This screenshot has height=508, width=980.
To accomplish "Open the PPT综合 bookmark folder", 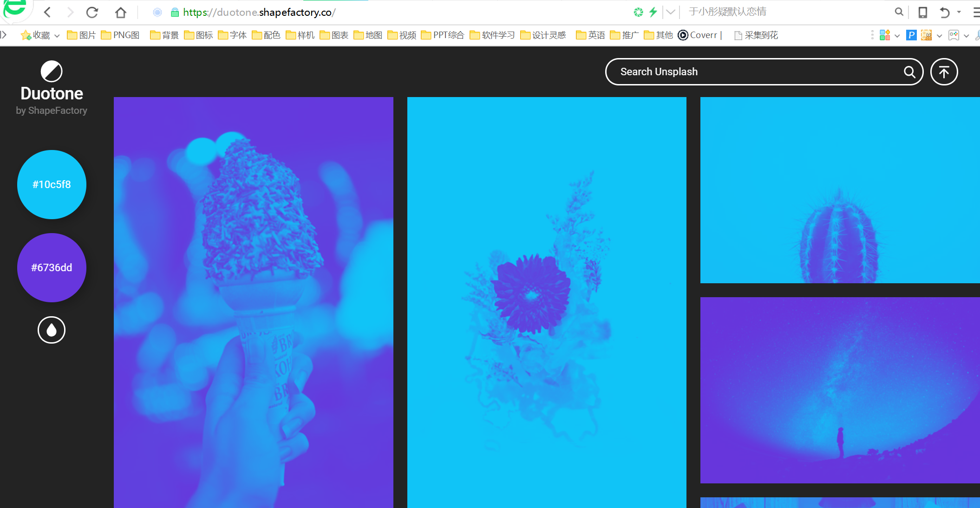I will [443, 35].
